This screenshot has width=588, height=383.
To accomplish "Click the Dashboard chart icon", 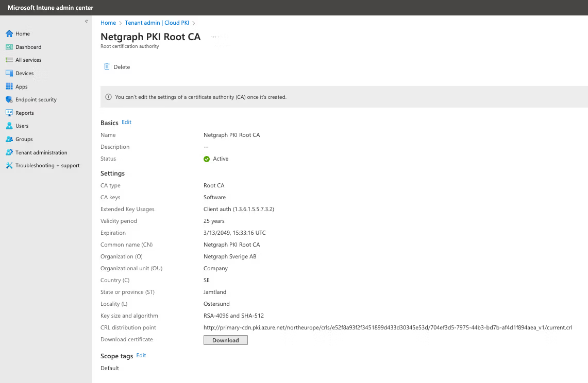I will coord(9,47).
